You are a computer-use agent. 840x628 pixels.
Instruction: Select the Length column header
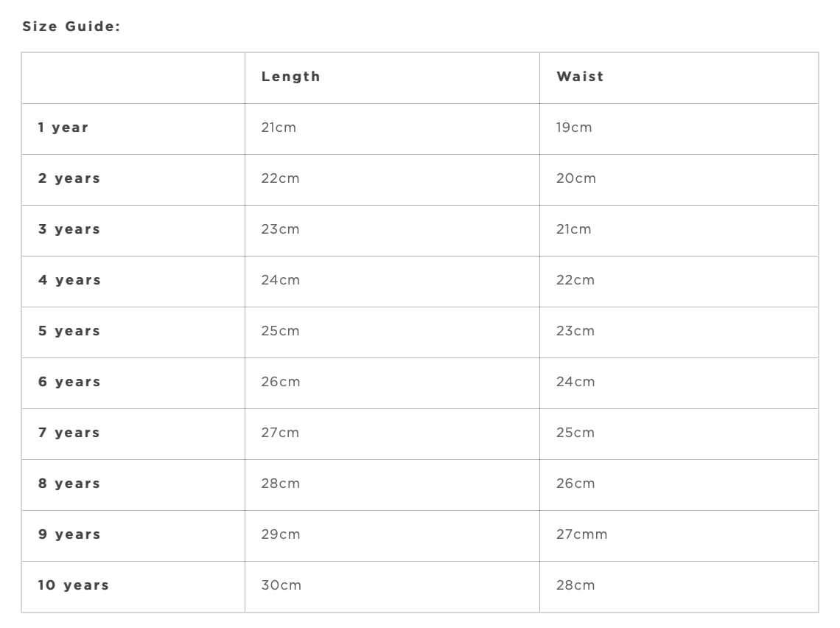(x=291, y=77)
